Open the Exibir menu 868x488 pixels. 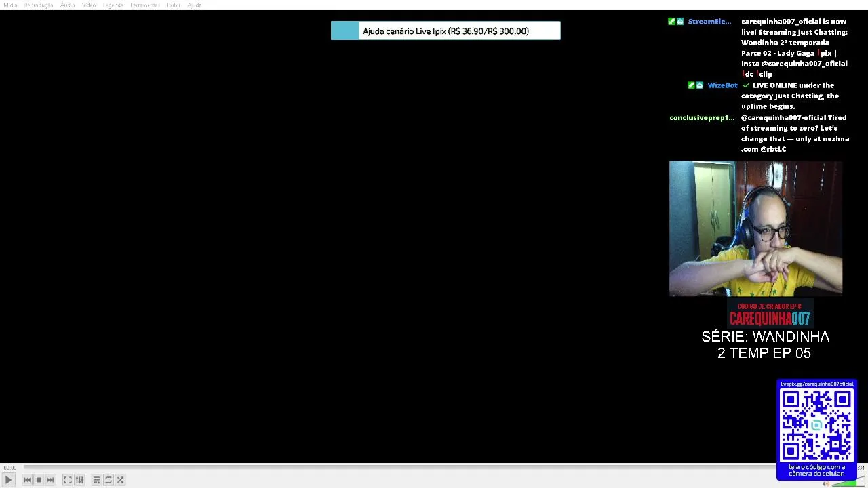point(174,5)
